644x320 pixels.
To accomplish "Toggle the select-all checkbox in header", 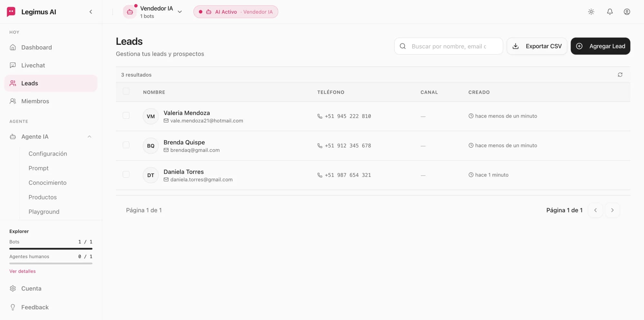I will click(126, 92).
